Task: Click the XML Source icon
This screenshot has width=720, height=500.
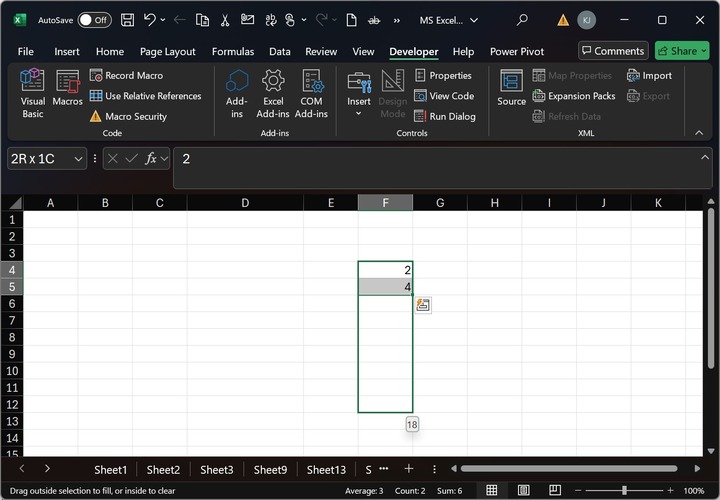Action: click(511, 88)
